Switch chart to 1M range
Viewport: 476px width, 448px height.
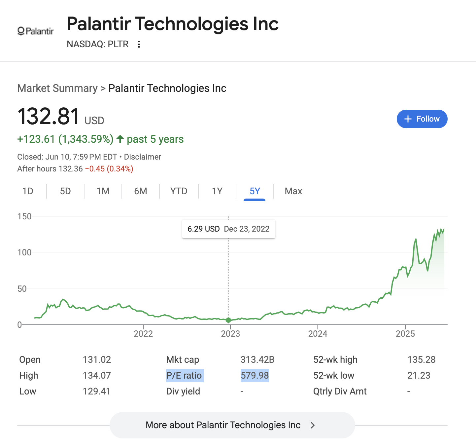(x=103, y=191)
